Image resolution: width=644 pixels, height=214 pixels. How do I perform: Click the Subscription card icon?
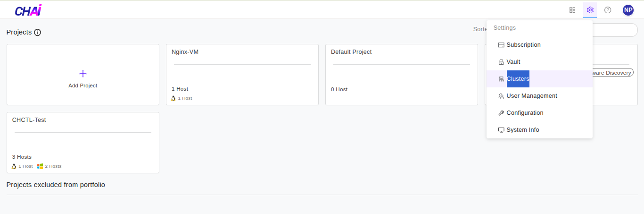[501, 45]
